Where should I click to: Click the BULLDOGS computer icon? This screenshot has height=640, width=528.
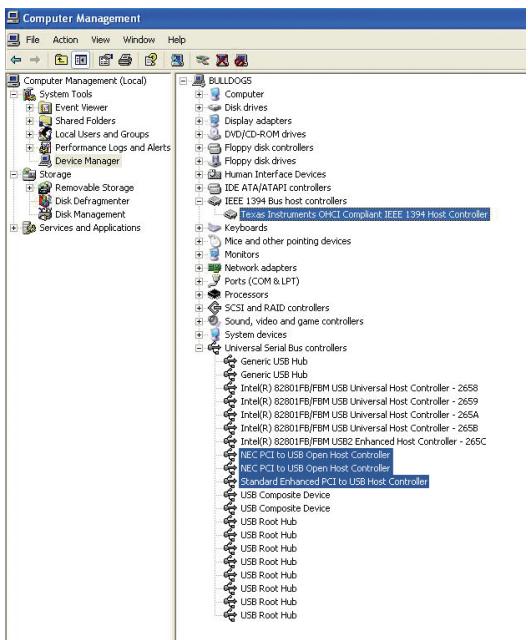click(199, 80)
